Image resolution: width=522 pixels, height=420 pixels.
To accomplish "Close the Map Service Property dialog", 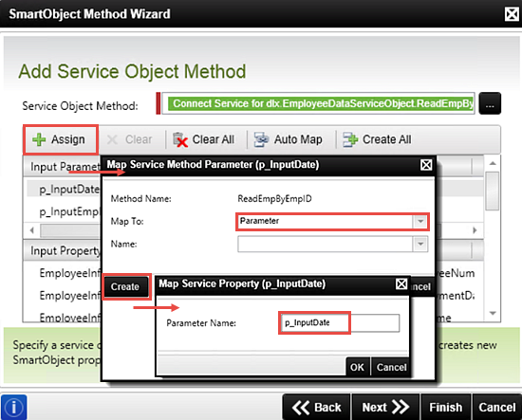I will point(401,284).
